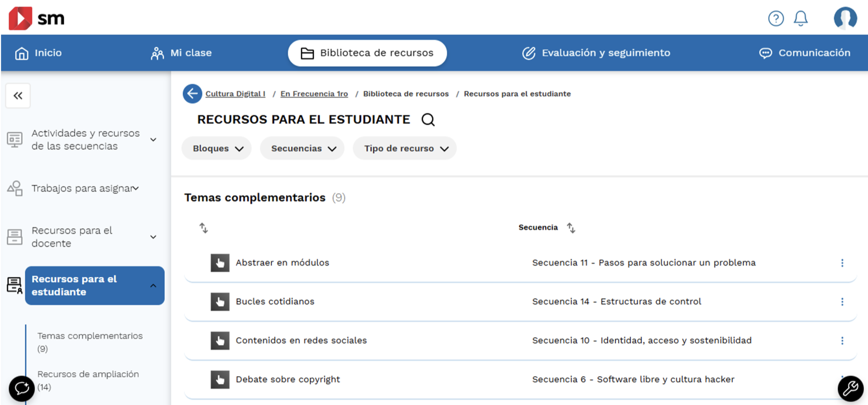The width and height of the screenshot is (868, 405).
Task: Open options menu for Bucles cotidianos
Action: (842, 302)
